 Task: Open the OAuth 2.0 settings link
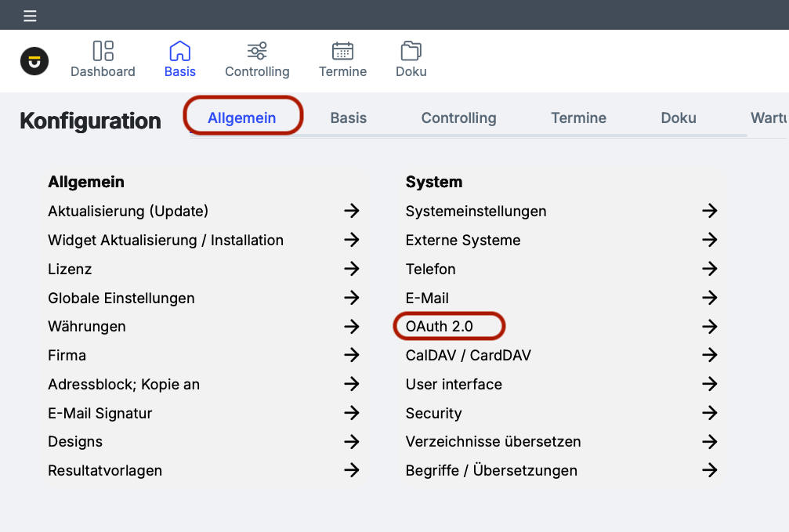(x=440, y=326)
